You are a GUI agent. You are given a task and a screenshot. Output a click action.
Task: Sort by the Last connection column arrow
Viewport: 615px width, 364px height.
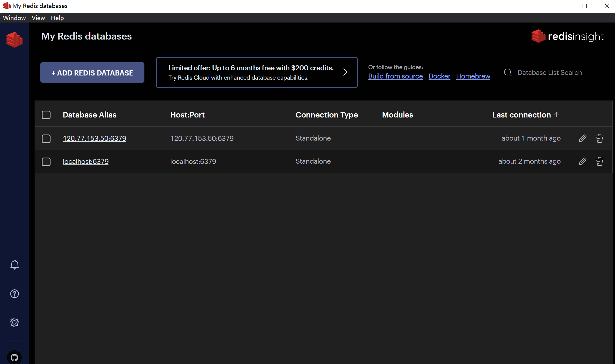(x=557, y=114)
